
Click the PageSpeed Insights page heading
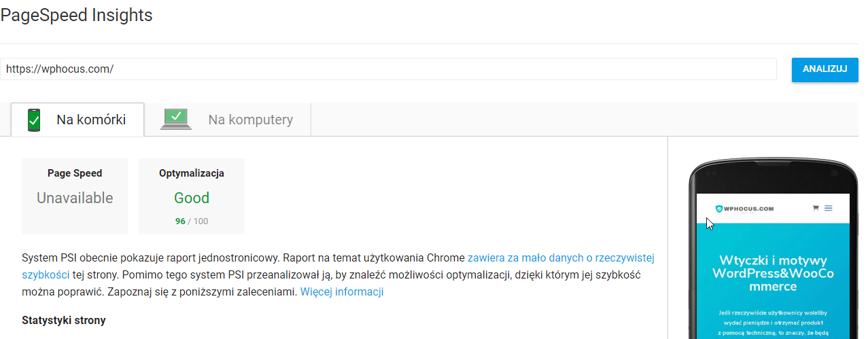[76, 15]
